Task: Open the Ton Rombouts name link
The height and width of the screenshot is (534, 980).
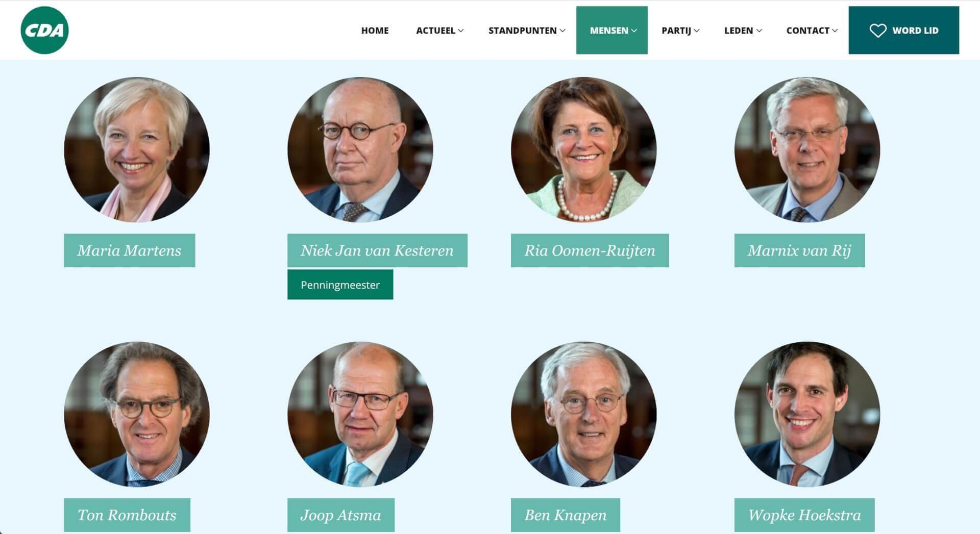Action: click(127, 515)
